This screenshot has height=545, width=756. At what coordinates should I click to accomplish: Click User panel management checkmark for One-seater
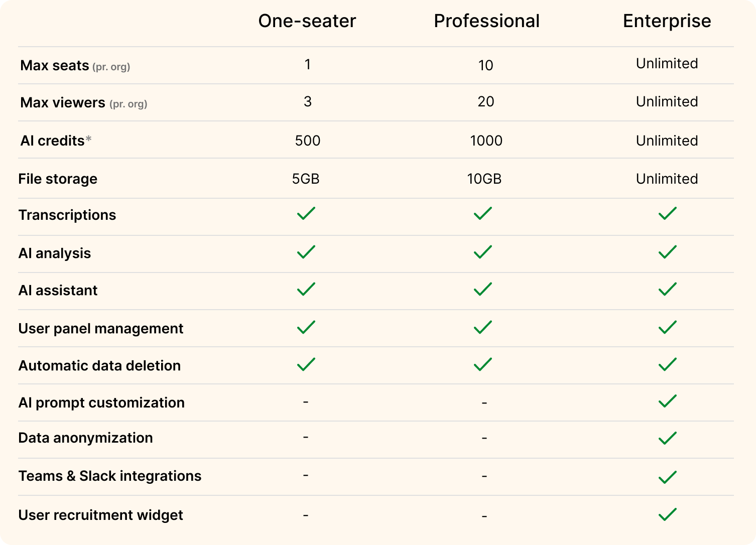click(x=306, y=328)
